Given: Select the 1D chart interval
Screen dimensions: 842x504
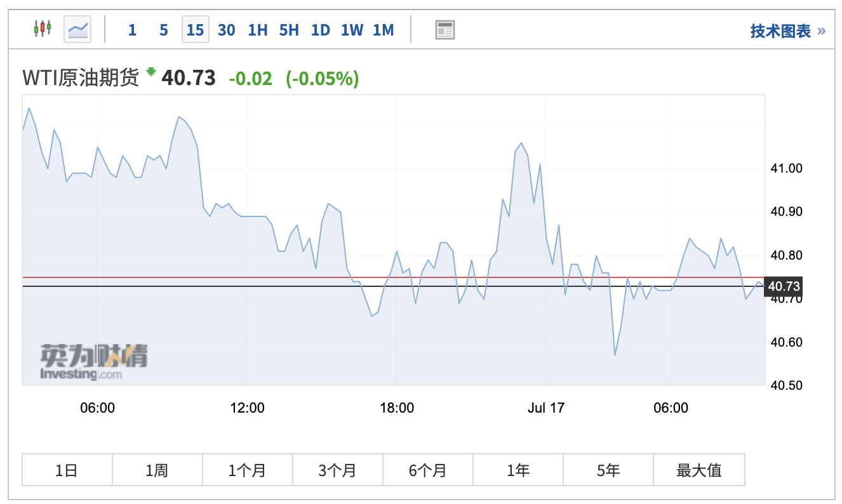Looking at the screenshot, I should [321, 30].
